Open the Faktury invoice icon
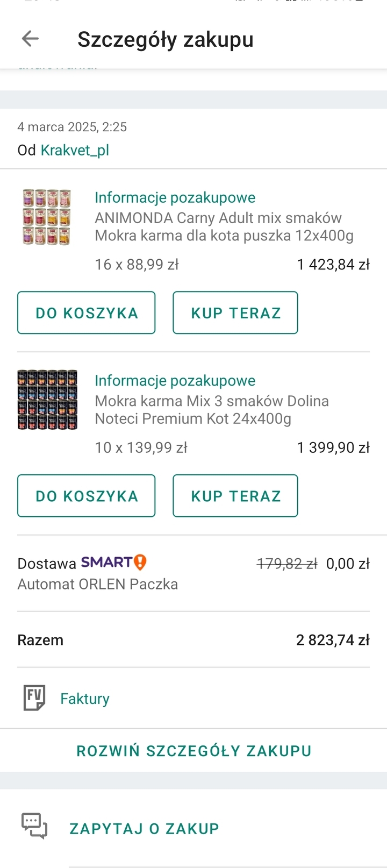The width and height of the screenshot is (387, 868). 34,698
